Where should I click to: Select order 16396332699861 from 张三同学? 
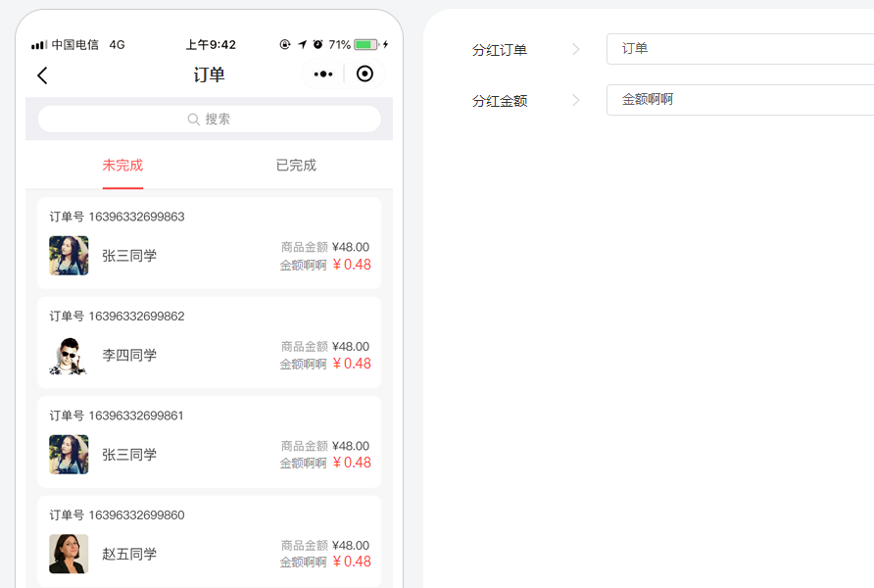[209, 442]
